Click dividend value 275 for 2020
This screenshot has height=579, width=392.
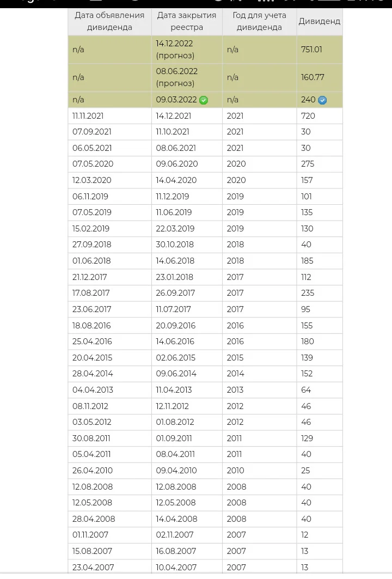pos(308,164)
